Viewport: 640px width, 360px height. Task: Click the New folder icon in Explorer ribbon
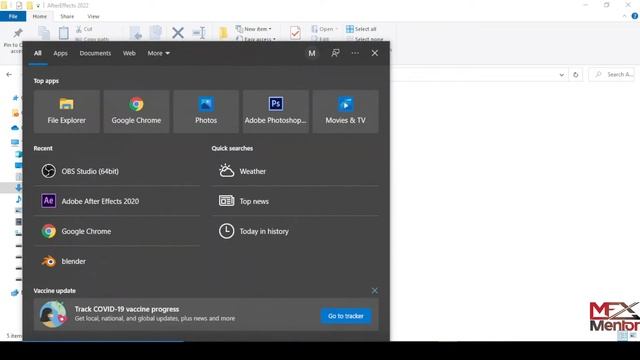click(223, 33)
